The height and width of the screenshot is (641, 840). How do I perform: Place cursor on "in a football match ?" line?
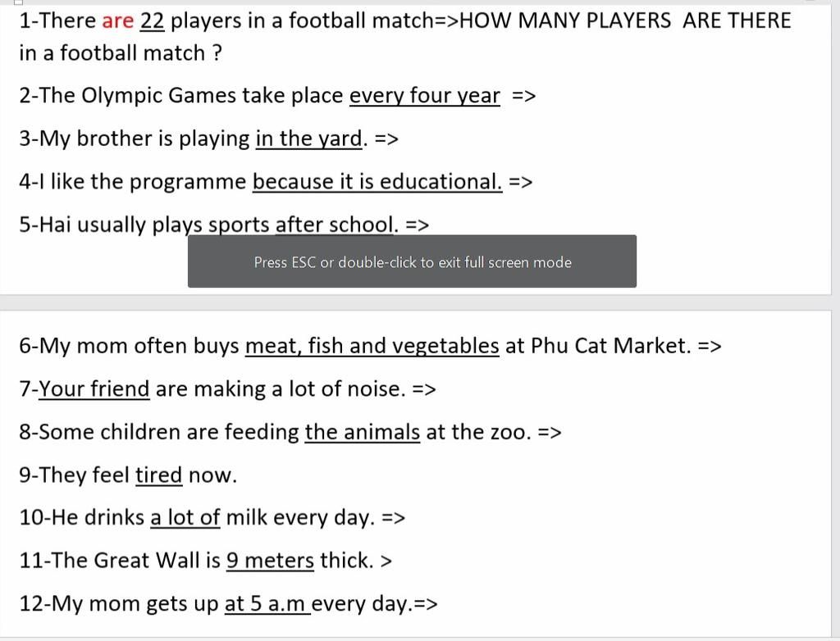[121, 53]
